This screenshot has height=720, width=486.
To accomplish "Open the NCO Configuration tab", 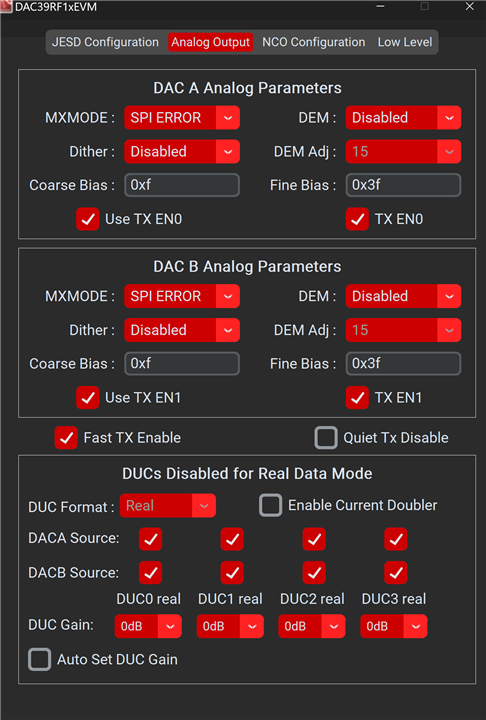I will [x=313, y=42].
